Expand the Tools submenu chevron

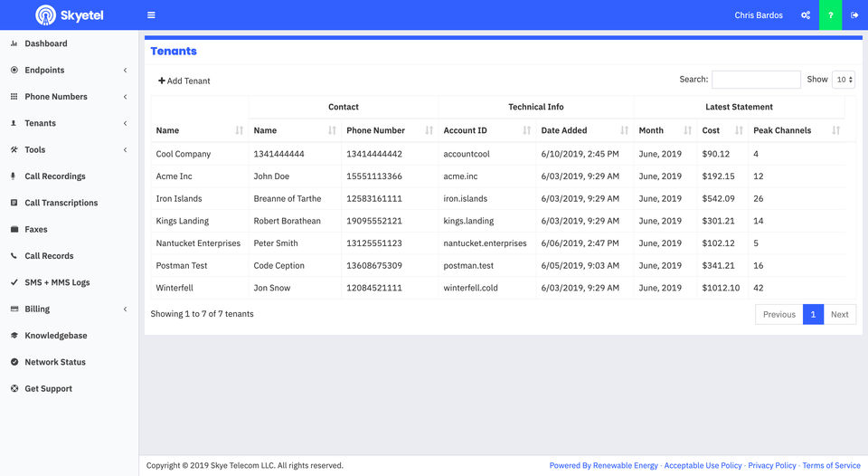pyautogui.click(x=125, y=149)
